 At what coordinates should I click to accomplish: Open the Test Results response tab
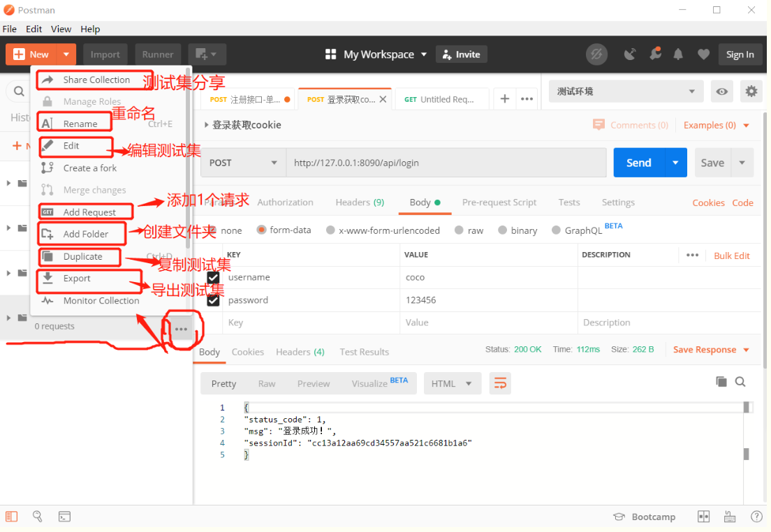tap(364, 352)
